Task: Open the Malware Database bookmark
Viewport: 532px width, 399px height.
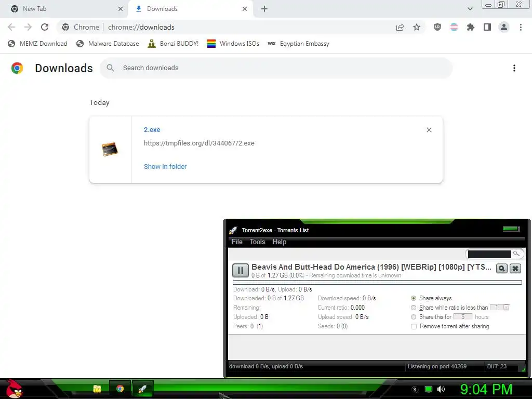Action: 108,44
